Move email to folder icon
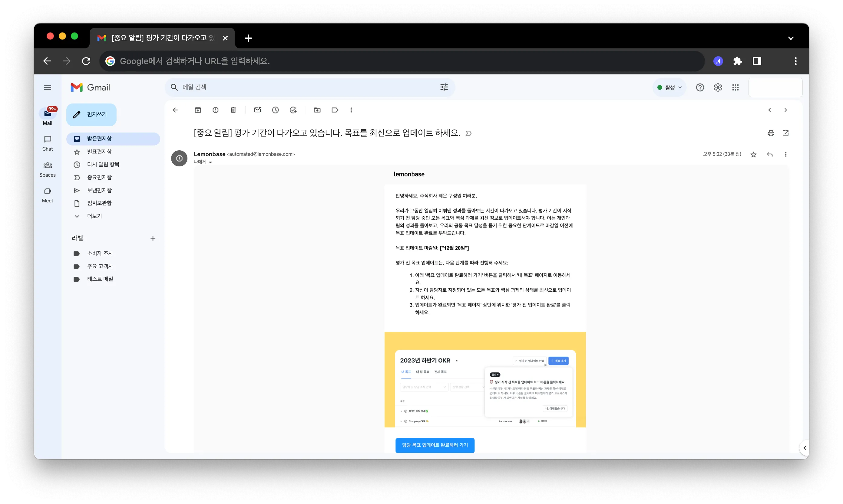 pos(317,110)
